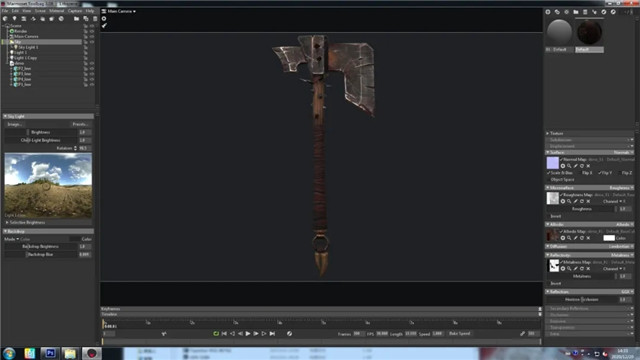Duplicate selected scene object icon
640x360 pixels.
point(86,18)
